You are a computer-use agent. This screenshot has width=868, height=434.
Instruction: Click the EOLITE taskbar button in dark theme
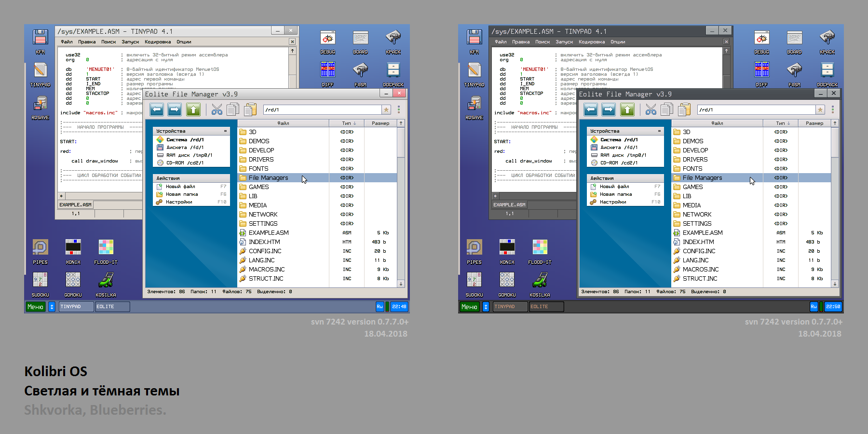546,307
